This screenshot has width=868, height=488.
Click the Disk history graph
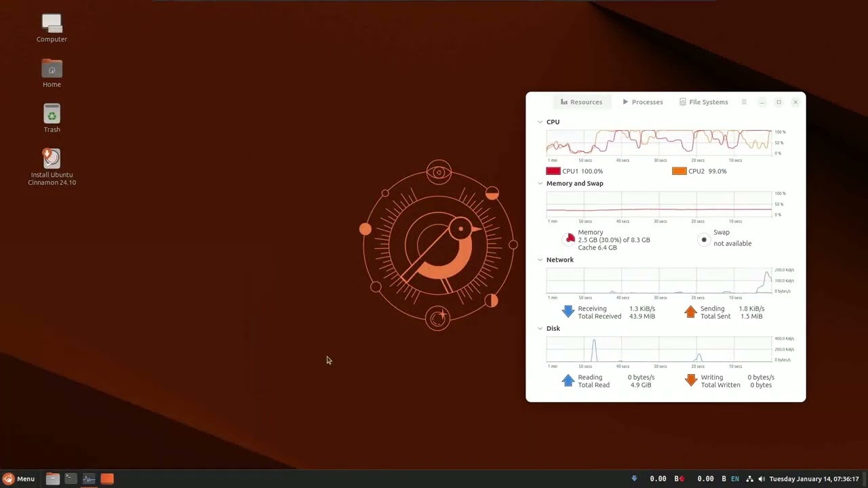(x=659, y=349)
